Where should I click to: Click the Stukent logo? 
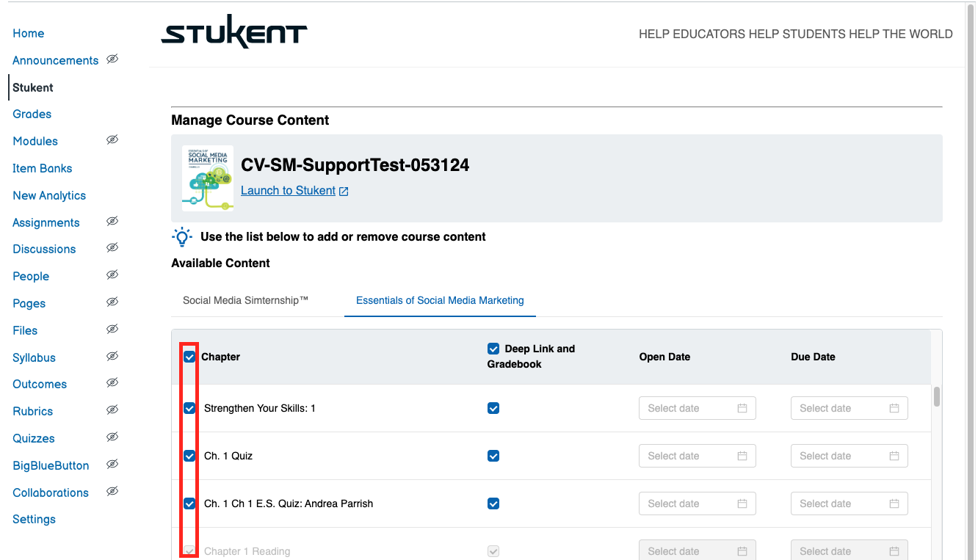234,32
